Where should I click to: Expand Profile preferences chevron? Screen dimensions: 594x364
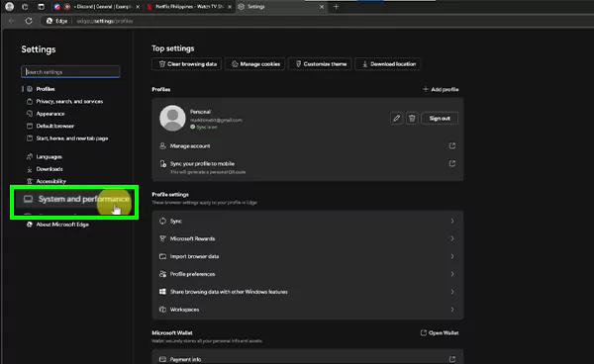(x=452, y=274)
